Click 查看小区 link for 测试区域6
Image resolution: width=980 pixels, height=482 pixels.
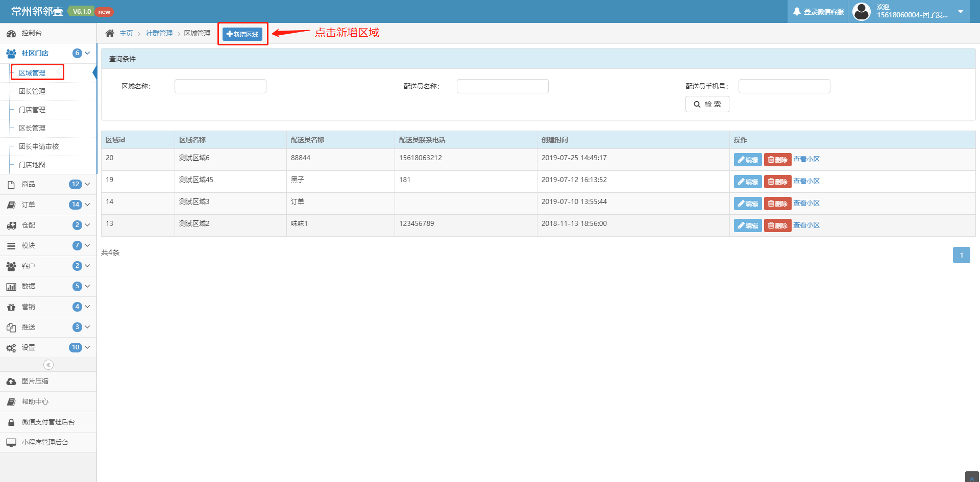pos(806,159)
